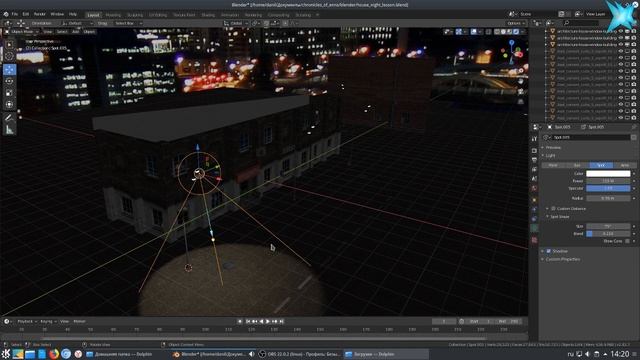Open Firefox from the taskbar
The height and width of the screenshot is (360, 640).
(54, 354)
